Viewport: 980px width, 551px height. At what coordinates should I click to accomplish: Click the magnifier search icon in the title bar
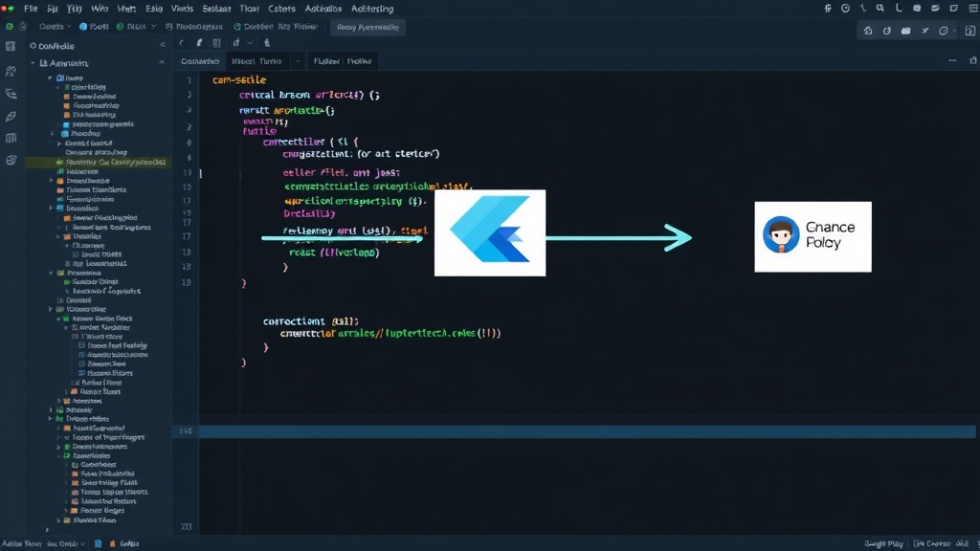[880, 8]
